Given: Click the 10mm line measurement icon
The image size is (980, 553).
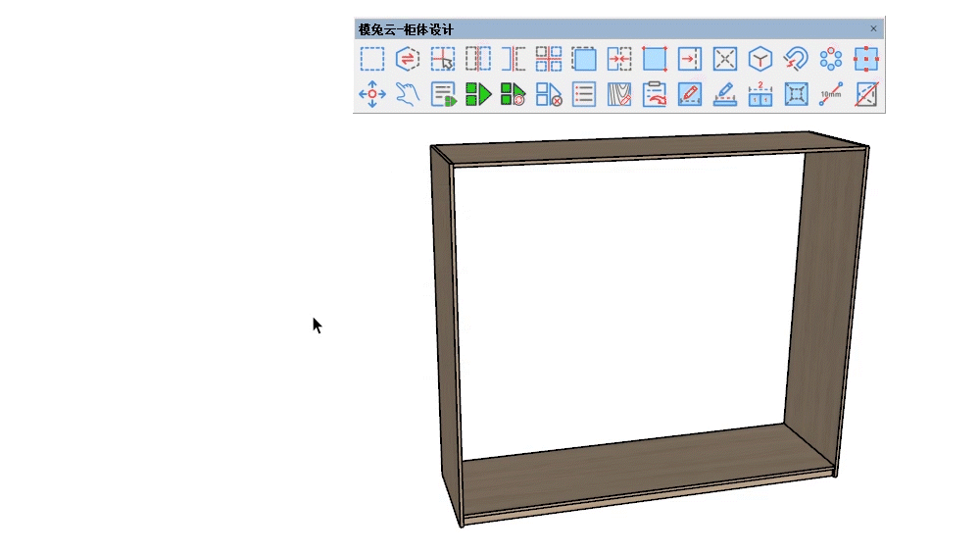Looking at the screenshot, I should (x=831, y=95).
